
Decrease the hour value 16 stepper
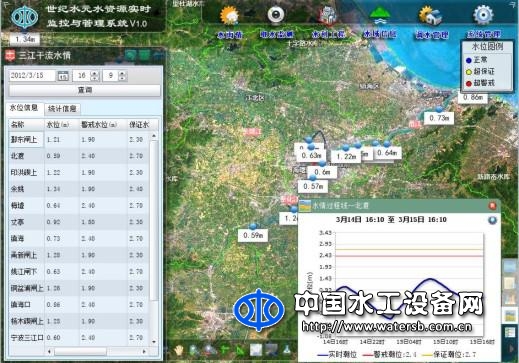click(x=95, y=78)
